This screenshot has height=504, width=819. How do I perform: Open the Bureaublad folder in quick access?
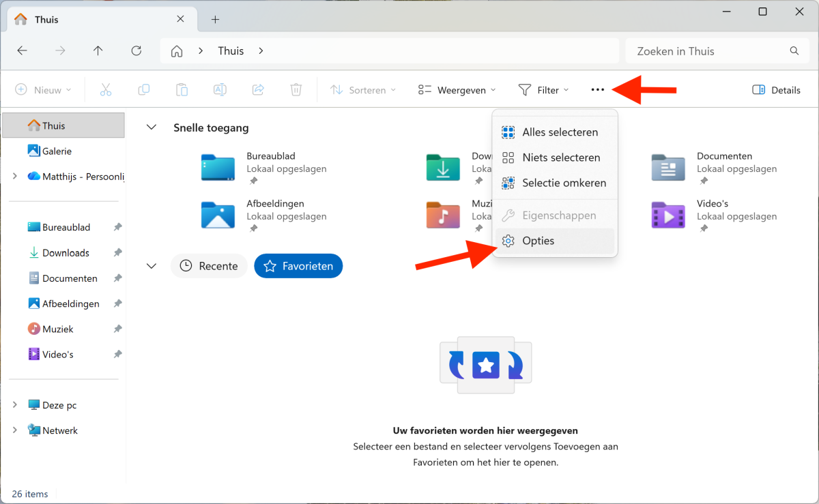point(218,168)
